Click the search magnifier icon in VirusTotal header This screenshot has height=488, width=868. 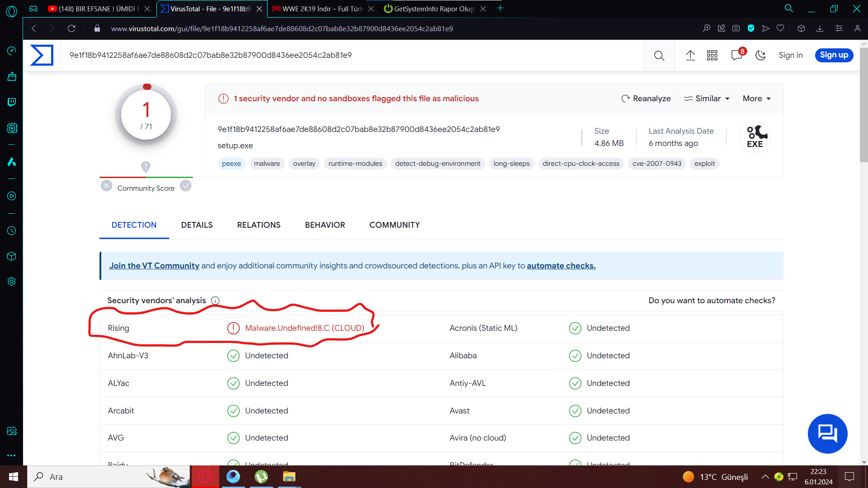[x=659, y=56]
